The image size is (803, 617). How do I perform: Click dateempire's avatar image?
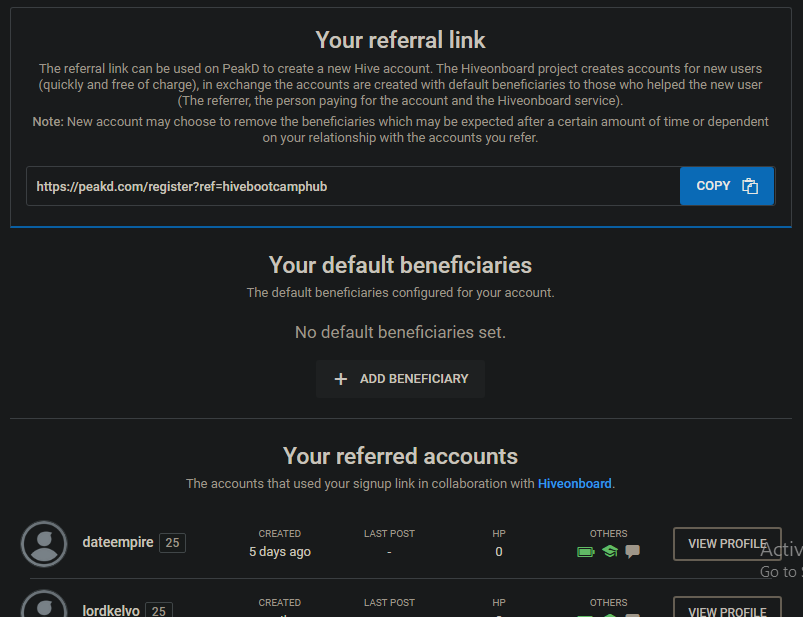pyautogui.click(x=44, y=544)
